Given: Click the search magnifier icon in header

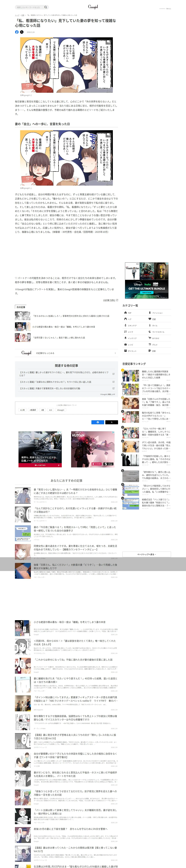Looking at the screenshot, I should point(46,7).
